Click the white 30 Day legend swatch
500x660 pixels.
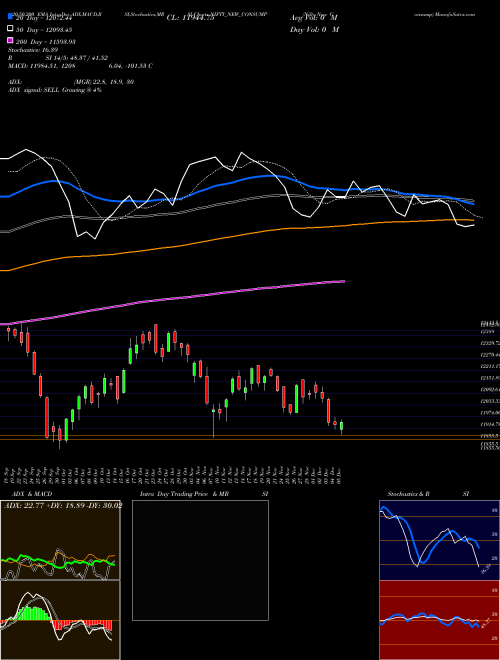point(10,29)
